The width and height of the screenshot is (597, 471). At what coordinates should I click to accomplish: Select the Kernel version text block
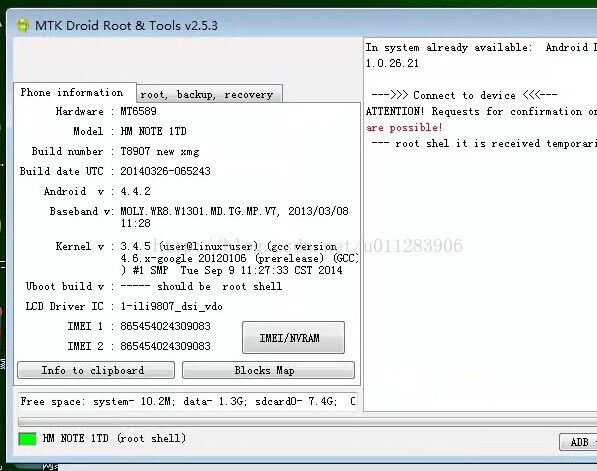(239, 258)
